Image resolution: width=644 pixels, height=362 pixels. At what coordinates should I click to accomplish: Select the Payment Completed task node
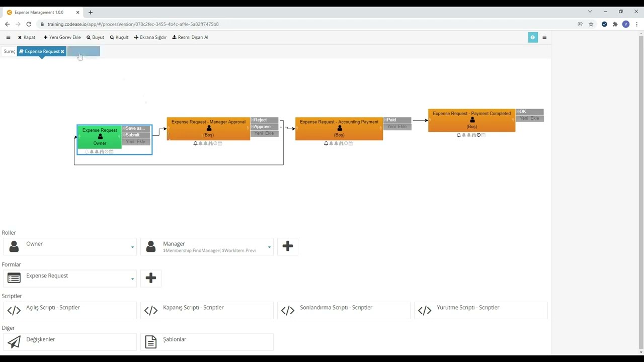pyautogui.click(x=471, y=120)
